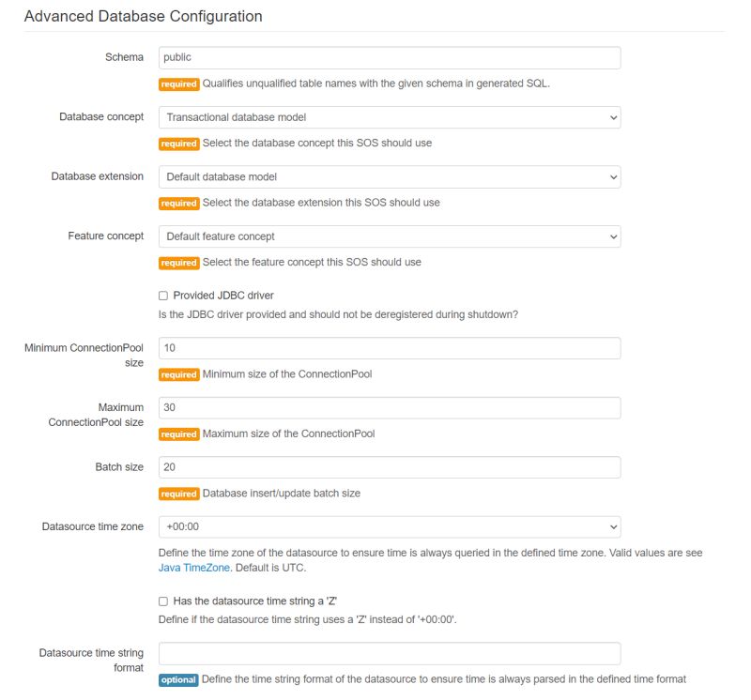Screen dimensions: 751x700
Task: Click the Datasource time zone dropdown arrow
Action: 613,527
